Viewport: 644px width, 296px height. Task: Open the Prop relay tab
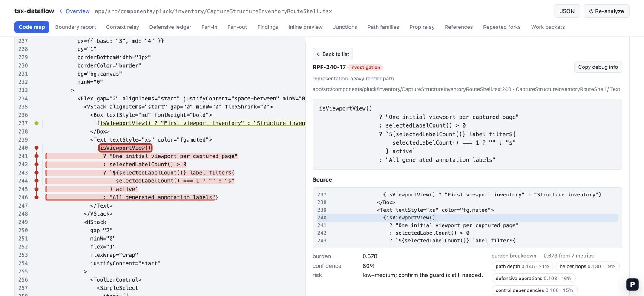click(422, 27)
